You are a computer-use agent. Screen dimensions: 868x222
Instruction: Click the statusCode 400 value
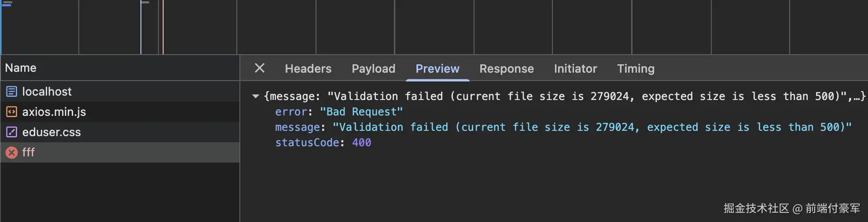click(361, 143)
